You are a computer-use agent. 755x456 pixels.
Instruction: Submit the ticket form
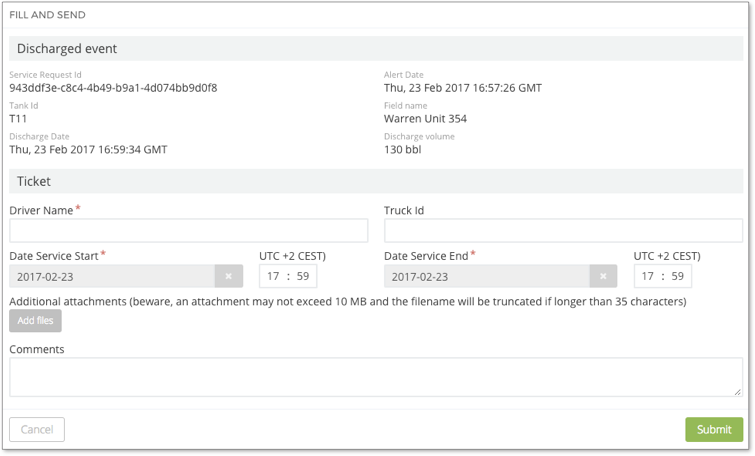[714, 429]
